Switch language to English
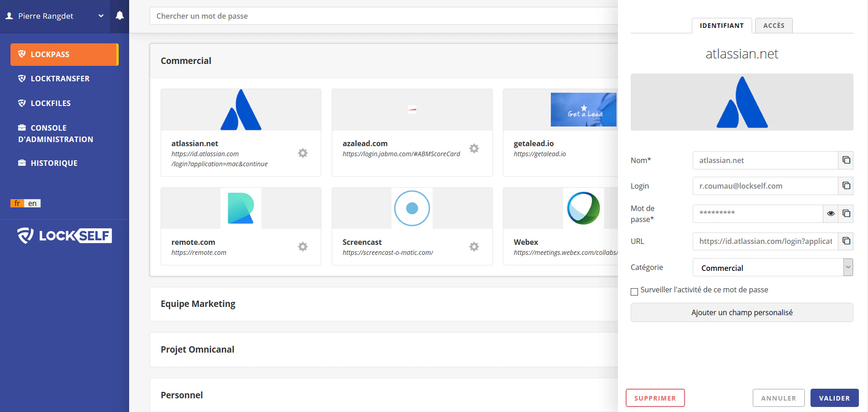The image size is (868, 412). pyautogui.click(x=32, y=203)
